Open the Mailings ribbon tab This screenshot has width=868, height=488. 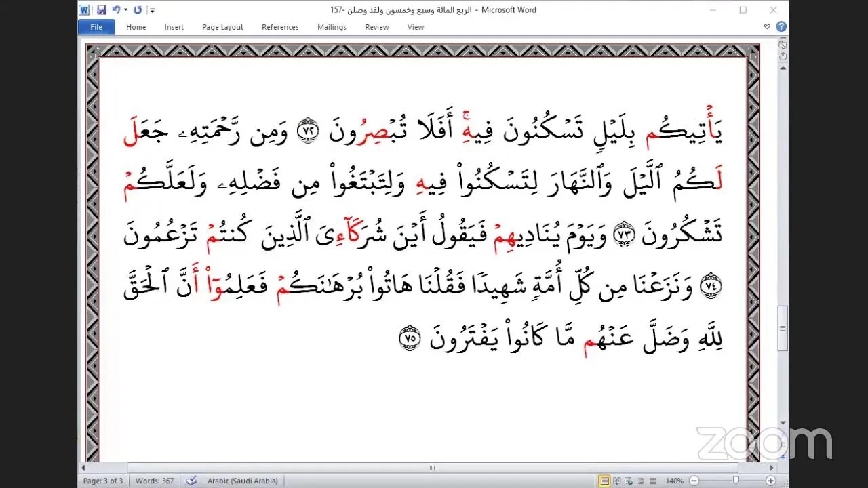[x=332, y=27]
